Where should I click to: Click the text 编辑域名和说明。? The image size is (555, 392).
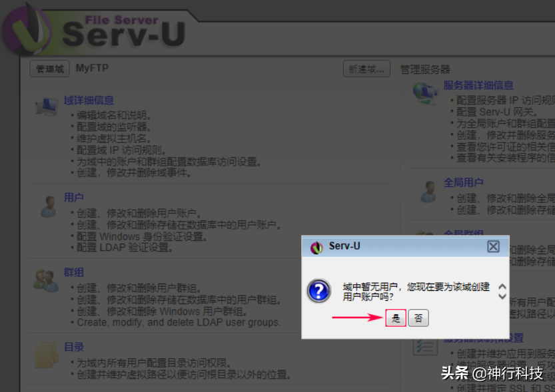click(114, 115)
